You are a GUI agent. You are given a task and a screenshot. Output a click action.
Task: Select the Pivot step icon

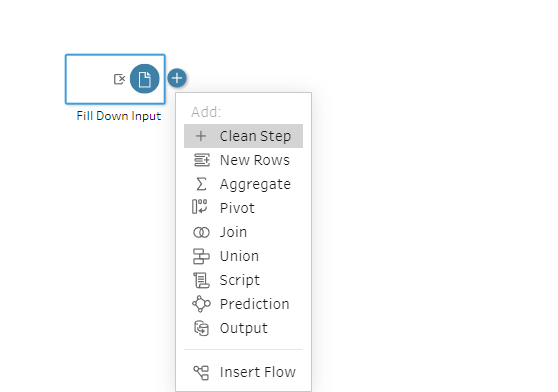click(200, 207)
